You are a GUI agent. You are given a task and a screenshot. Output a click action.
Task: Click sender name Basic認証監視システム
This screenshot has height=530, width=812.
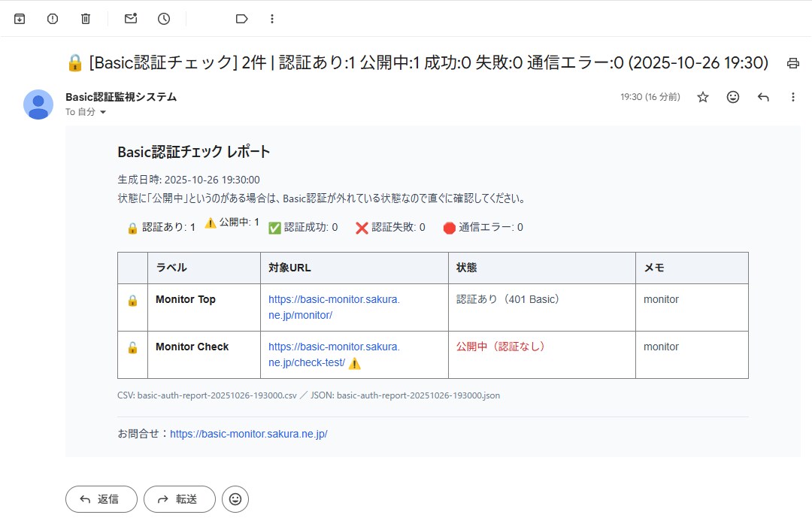pyautogui.click(x=121, y=97)
